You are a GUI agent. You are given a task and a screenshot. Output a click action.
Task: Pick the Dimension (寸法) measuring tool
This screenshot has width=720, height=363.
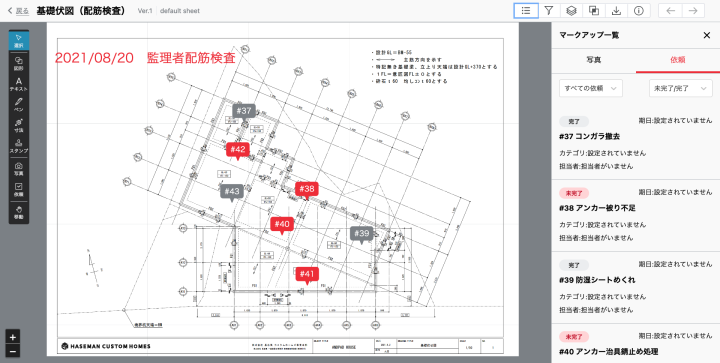19,125
